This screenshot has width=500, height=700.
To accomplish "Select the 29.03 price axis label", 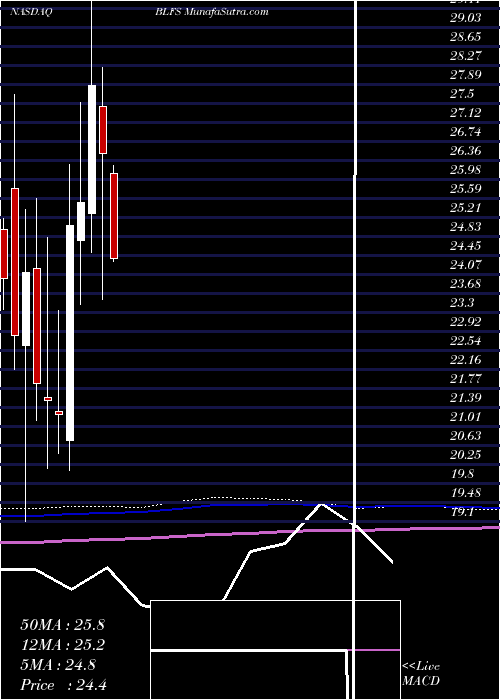I will 466,18.
